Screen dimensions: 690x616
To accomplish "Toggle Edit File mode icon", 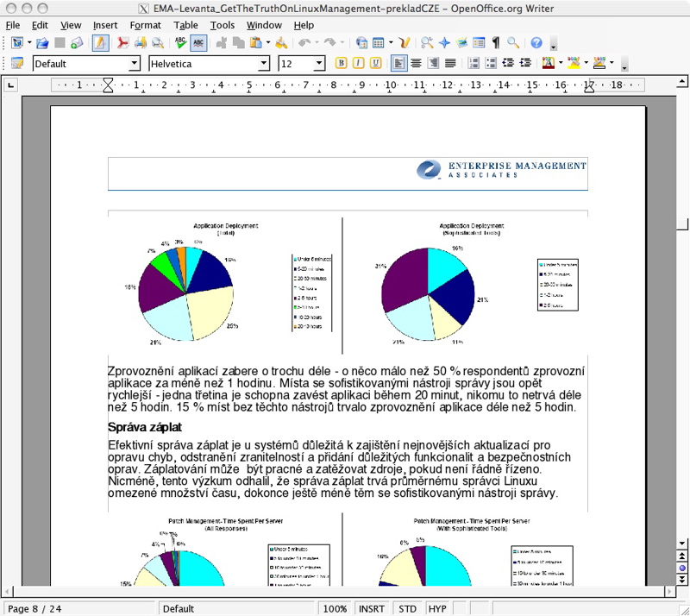I will 100,43.
